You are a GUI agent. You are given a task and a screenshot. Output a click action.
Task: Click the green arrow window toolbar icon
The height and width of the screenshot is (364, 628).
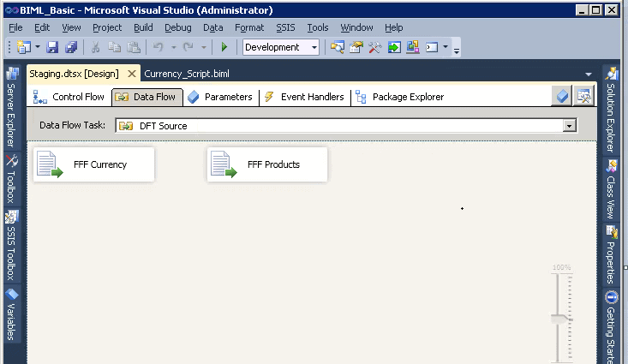coord(394,47)
